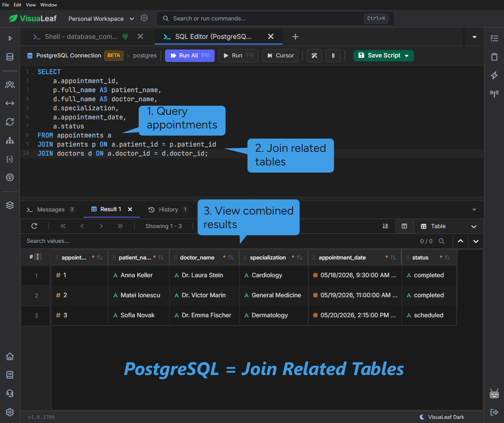Open the tab list dropdown arrow
504x423 pixels.
pyautogui.click(x=475, y=37)
